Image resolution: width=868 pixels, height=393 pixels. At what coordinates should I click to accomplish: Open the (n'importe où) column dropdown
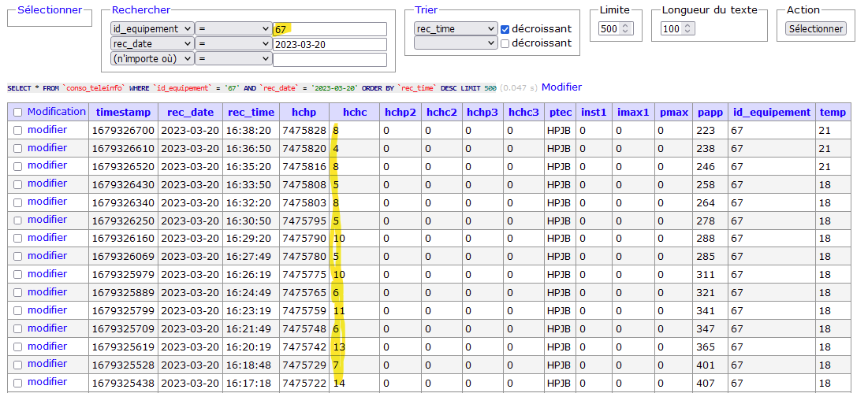pos(151,59)
